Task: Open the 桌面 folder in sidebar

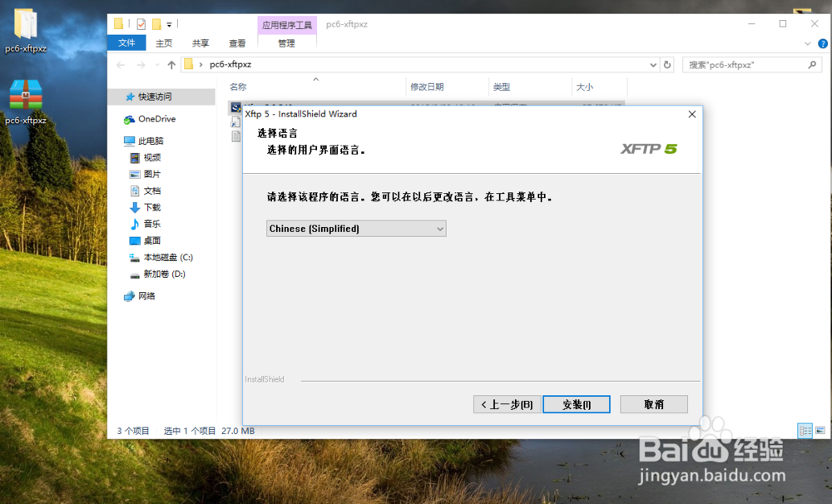Action: click(151, 240)
